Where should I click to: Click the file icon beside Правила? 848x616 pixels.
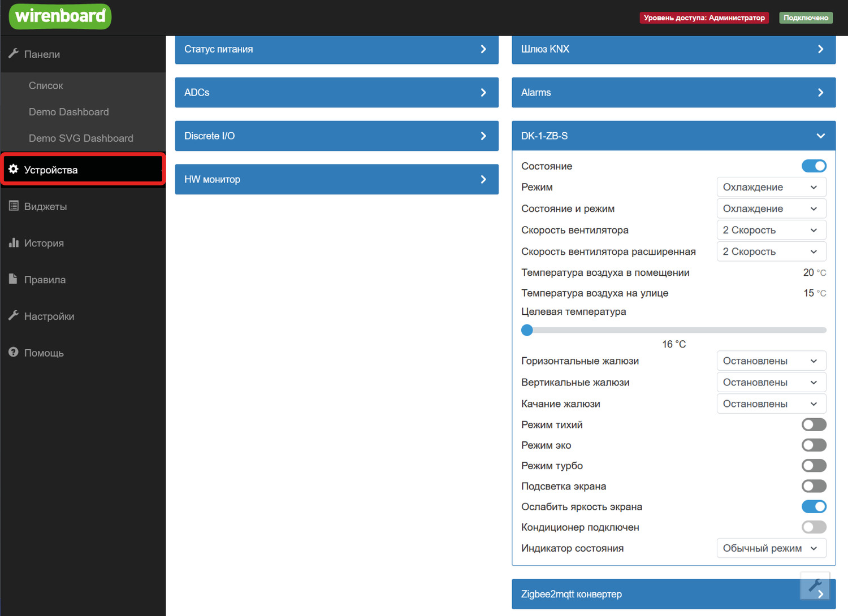pyautogui.click(x=14, y=279)
